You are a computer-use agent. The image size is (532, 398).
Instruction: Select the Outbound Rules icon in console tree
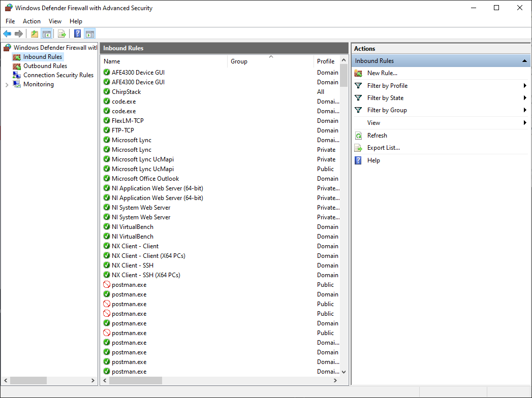[17, 65]
